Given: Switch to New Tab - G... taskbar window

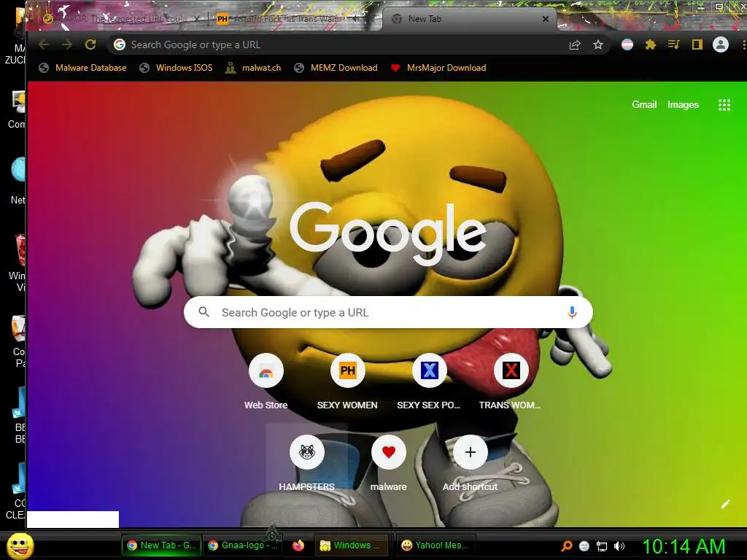Looking at the screenshot, I should (x=161, y=545).
